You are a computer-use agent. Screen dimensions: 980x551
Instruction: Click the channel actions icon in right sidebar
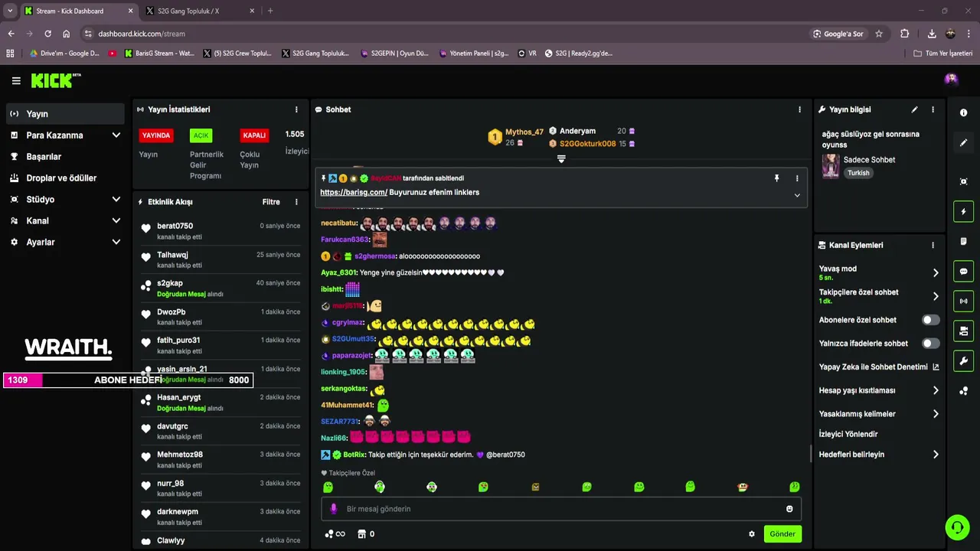963,331
